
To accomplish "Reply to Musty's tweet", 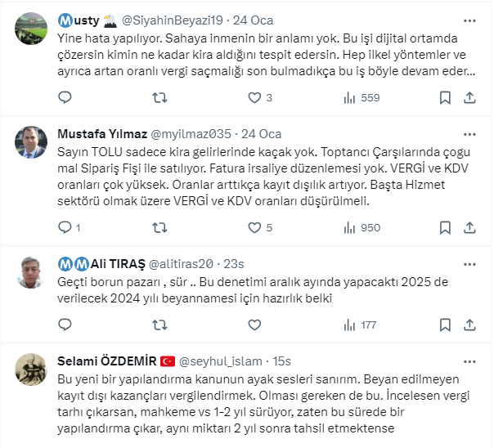I will point(66,98).
